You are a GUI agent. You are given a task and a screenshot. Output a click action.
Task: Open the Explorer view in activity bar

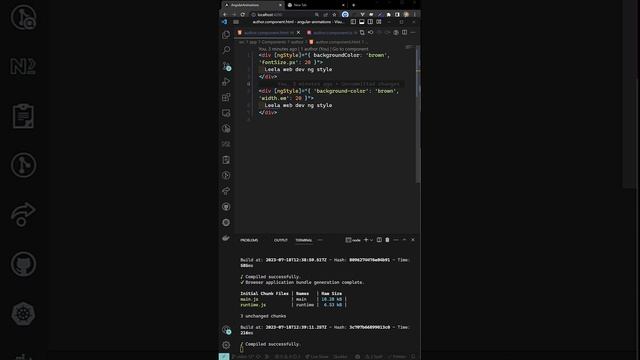(x=226, y=35)
